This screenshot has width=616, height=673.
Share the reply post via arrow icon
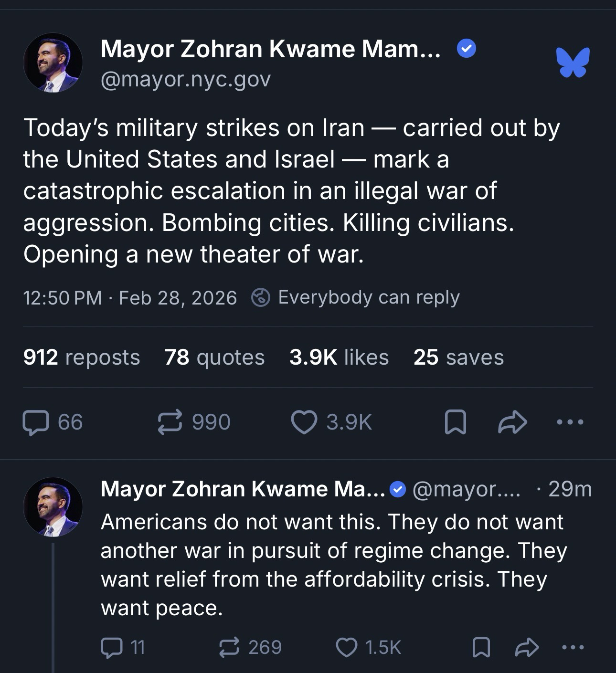pos(527,647)
